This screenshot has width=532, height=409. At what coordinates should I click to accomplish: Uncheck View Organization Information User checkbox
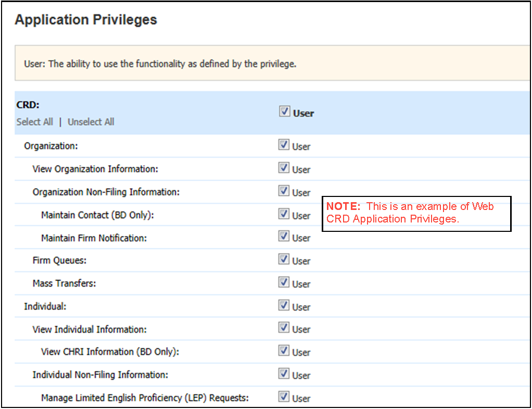[284, 168]
